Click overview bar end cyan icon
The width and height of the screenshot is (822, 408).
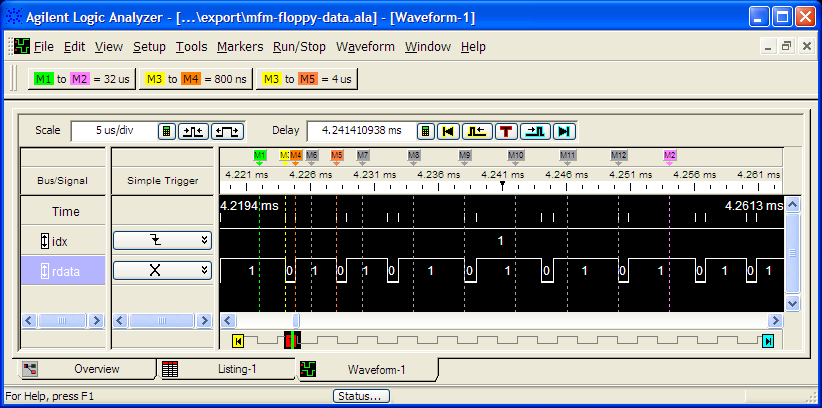pos(768,341)
